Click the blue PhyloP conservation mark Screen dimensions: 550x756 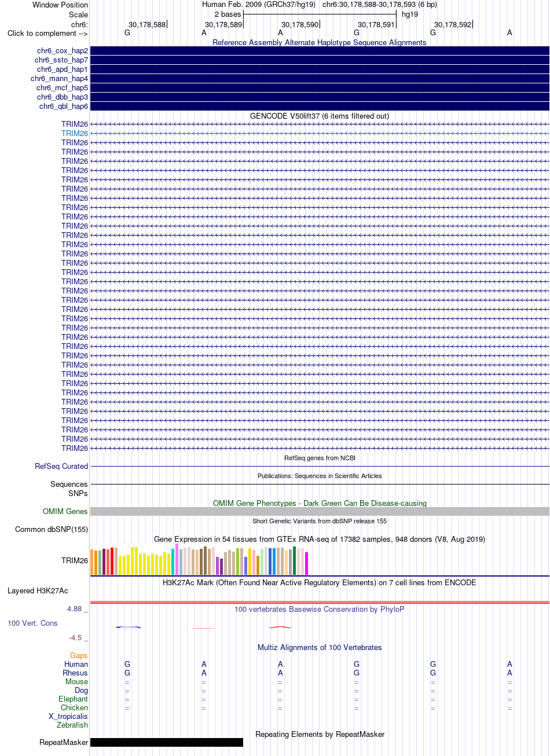[129, 627]
